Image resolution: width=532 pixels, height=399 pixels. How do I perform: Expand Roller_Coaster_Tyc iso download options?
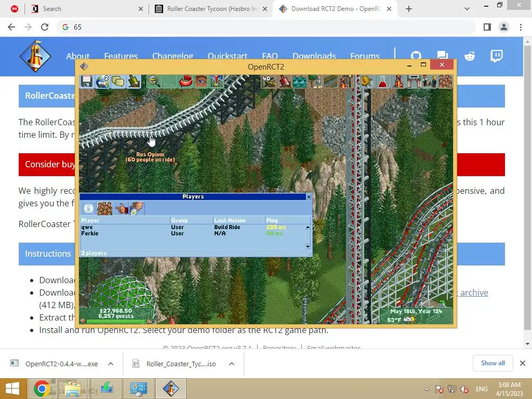coord(232,364)
